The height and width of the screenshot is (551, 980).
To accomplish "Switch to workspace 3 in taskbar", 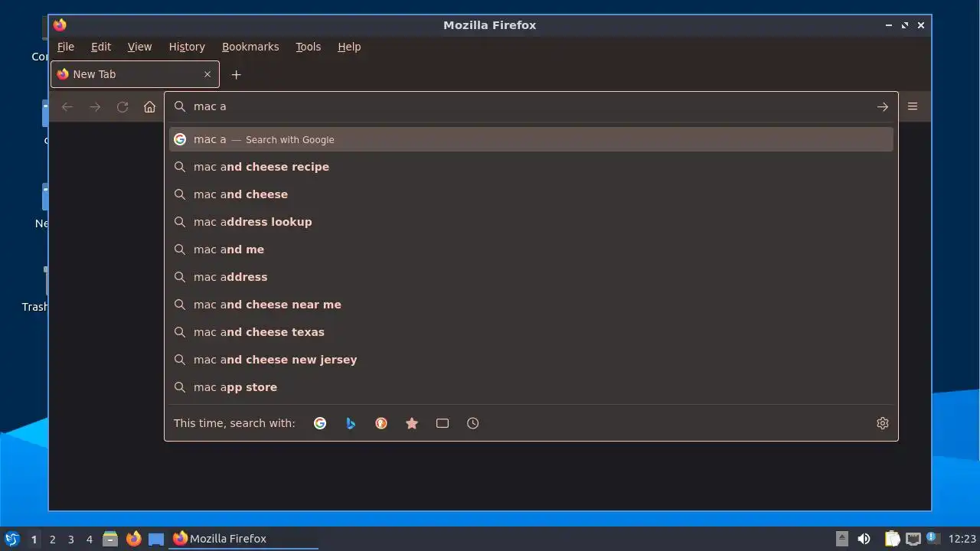I will click(71, 540).
